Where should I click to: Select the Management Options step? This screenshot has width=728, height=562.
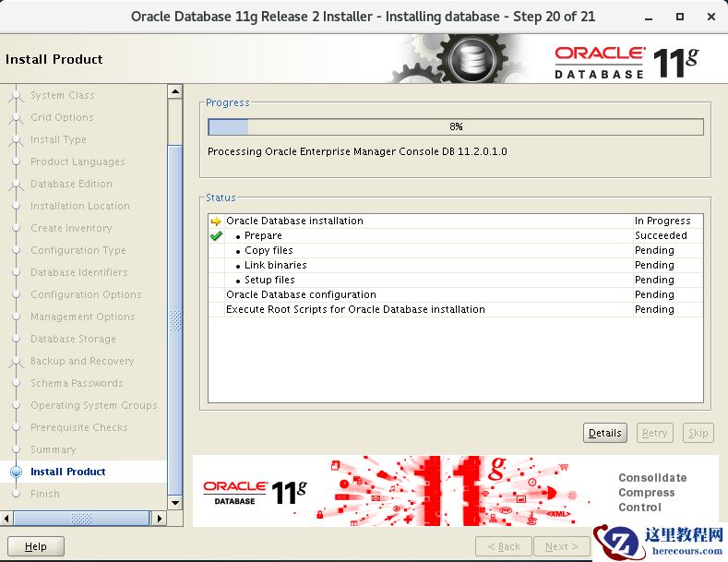pos(83,317)
